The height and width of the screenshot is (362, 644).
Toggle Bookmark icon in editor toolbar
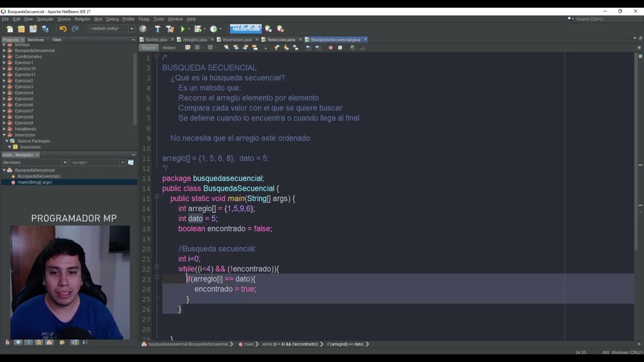295,48
